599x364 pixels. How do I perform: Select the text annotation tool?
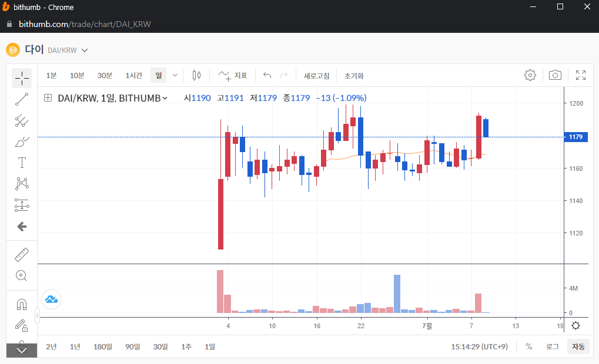(x=22, y=163)
